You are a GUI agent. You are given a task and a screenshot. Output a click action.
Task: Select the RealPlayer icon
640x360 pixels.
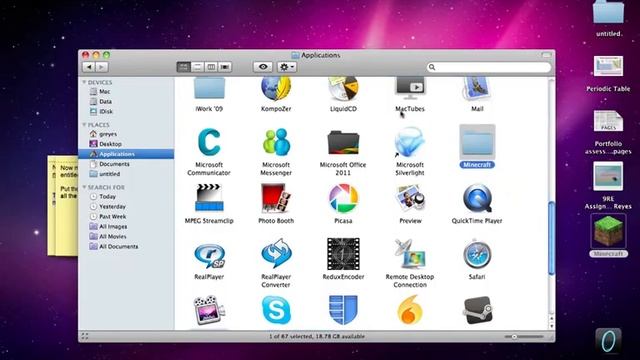(x=209, y=255)
